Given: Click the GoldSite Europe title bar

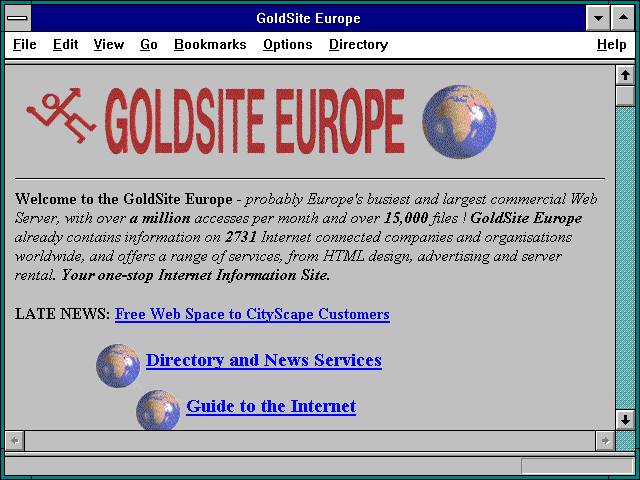Looking at the screenshot, I should coord(308,18).
